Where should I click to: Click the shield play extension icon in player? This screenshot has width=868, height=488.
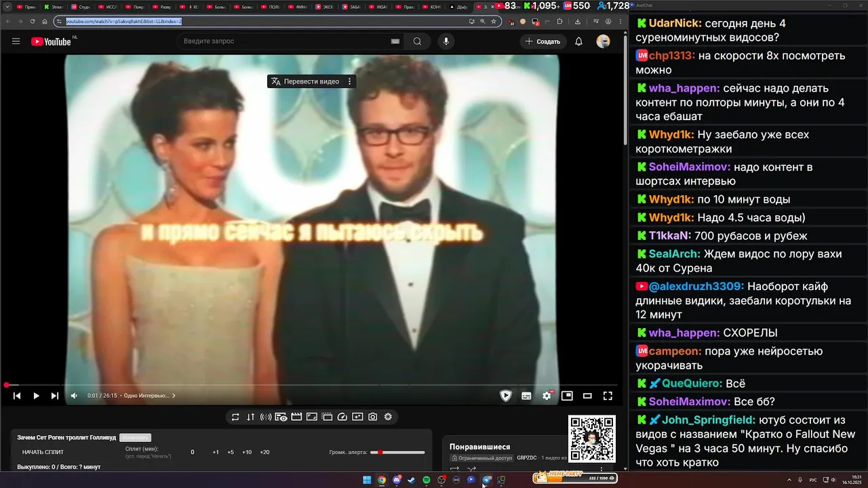tap(506, 396)
